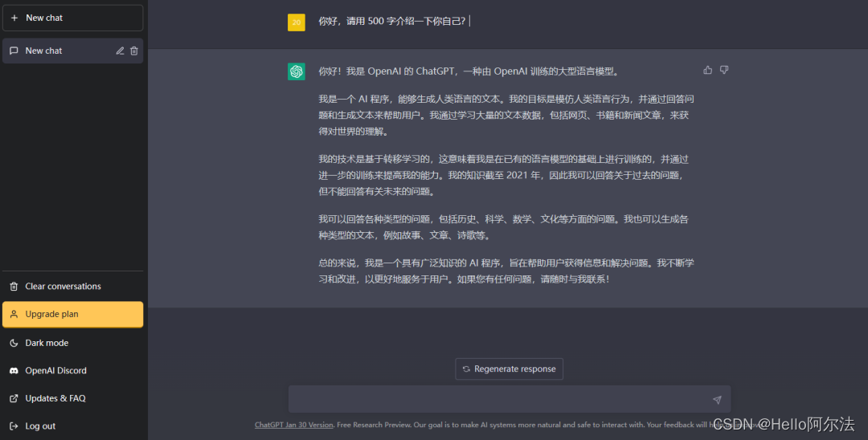Click the yellow user avatar

pos(296,22)
